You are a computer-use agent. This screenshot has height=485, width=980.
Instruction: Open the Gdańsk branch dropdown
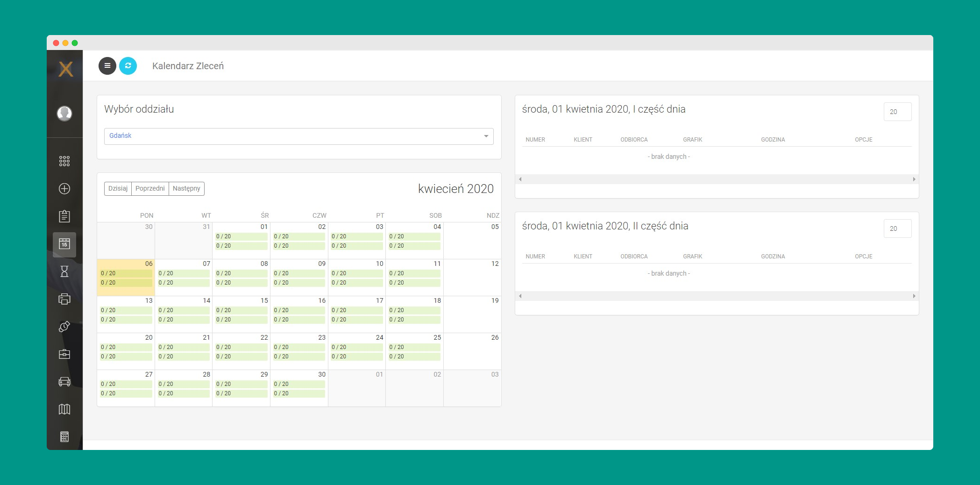pyautogui.click(x=299, y=136)
